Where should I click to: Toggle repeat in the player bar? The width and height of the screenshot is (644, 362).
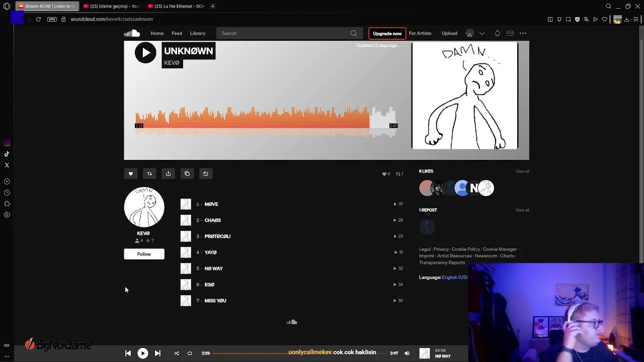(x=190, y=353)
